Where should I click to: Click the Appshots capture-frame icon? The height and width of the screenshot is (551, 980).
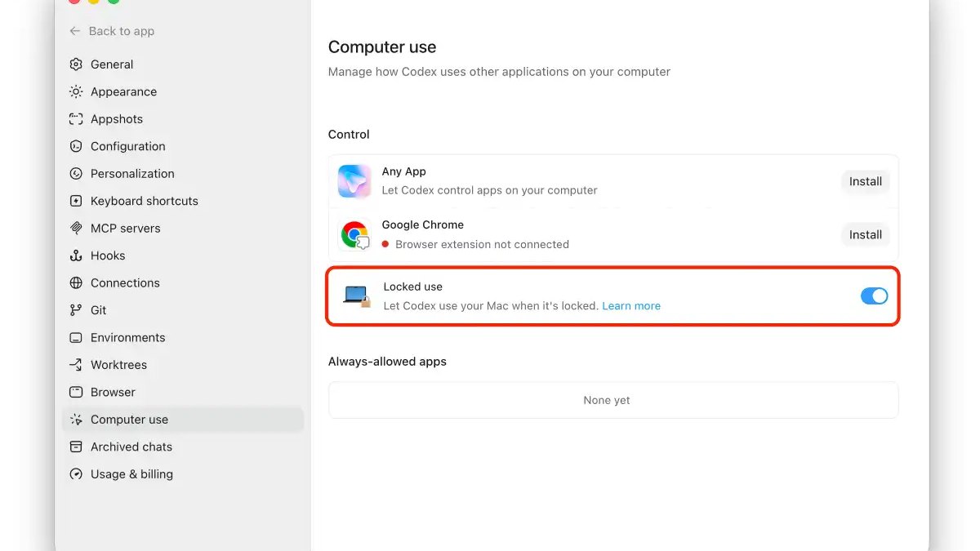click(76, 119)
